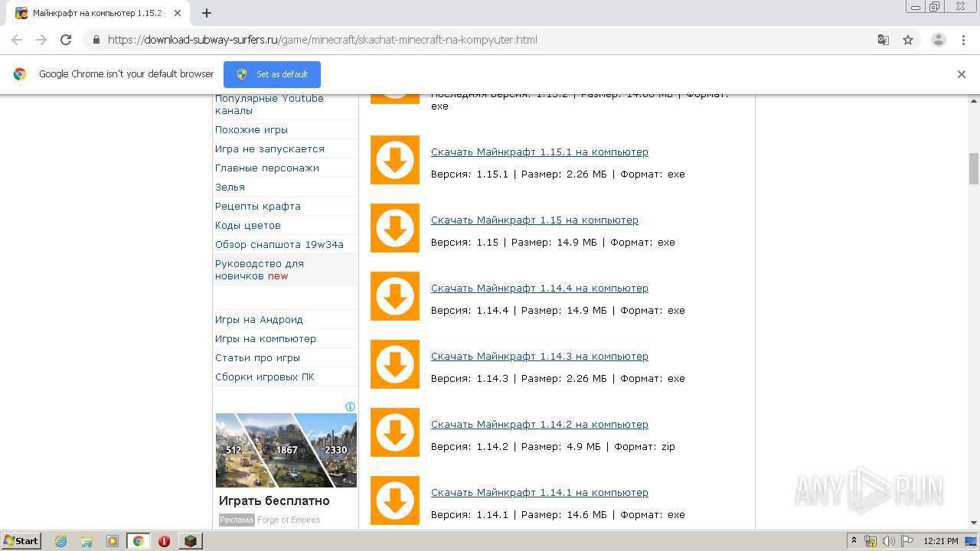Go to Сборки игровых ПК section

[x=265, y=377]
